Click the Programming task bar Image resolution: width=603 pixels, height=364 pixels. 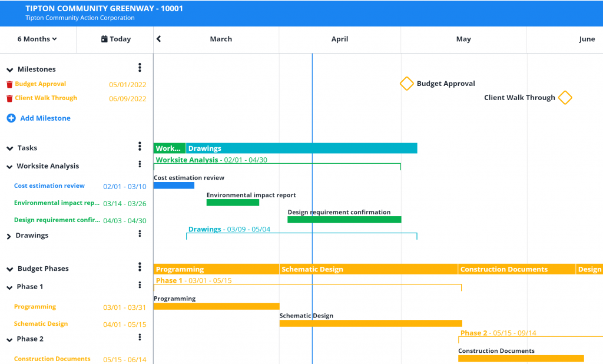(216, 306)
